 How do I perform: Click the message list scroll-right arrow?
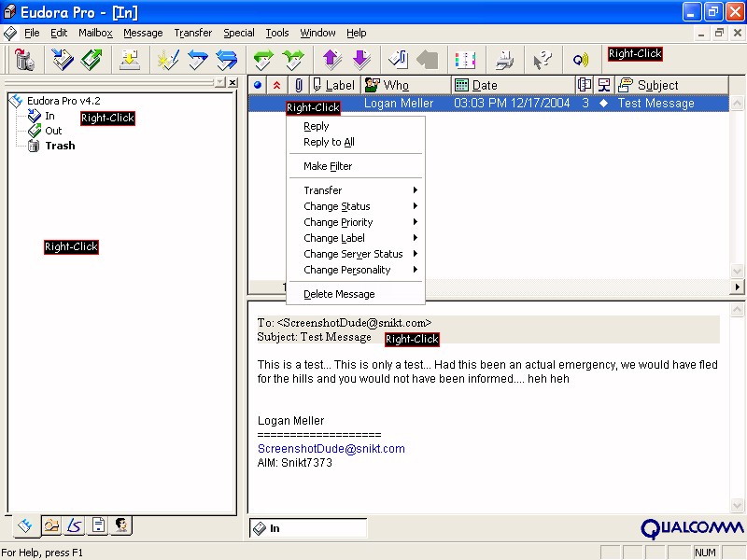coord(737,287)
